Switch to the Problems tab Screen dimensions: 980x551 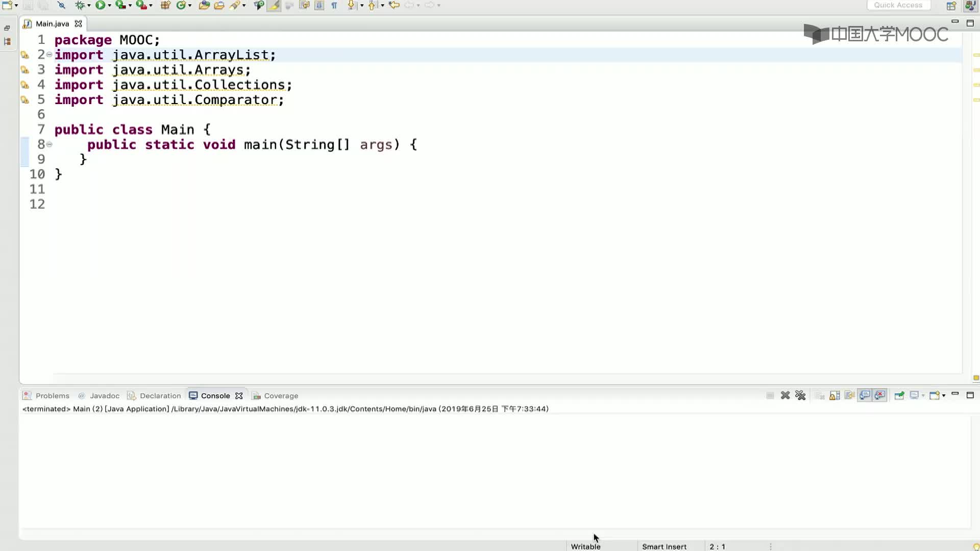[x=46, y=395]
